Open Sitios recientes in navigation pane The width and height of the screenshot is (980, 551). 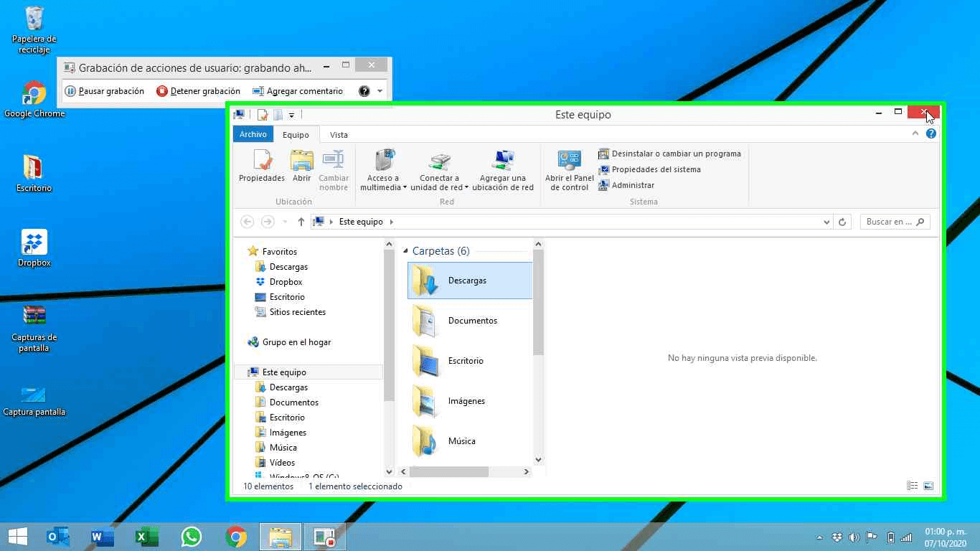tap(297, 312)
